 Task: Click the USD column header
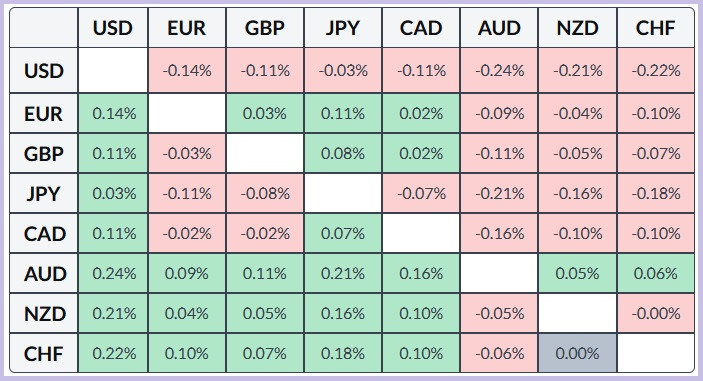click(x=113, y=28)
